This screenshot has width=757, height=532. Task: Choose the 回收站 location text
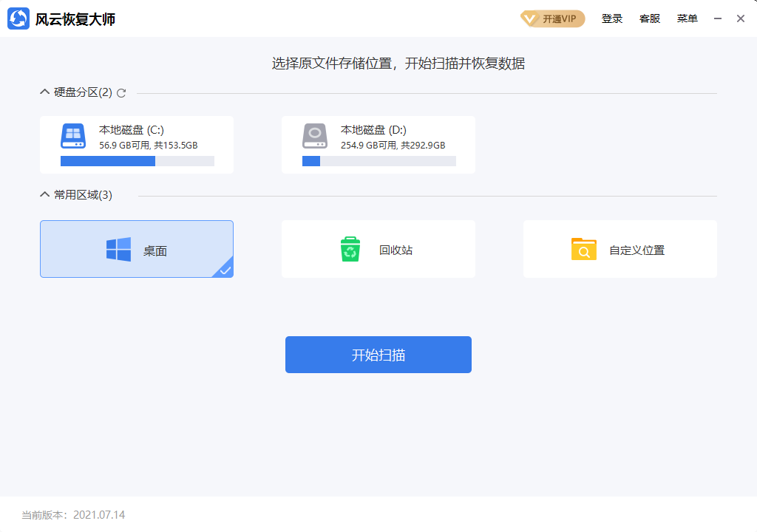[396, 250]
